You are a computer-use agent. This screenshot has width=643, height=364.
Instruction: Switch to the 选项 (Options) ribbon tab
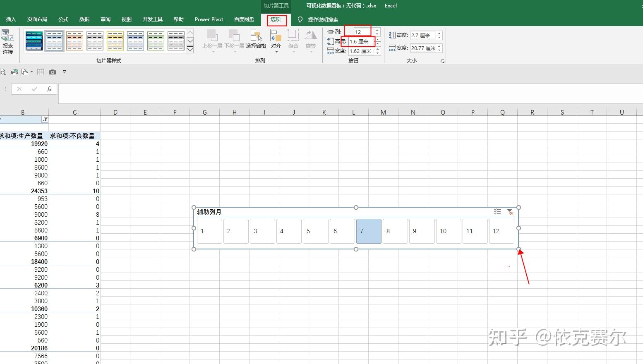click(x=276, y=19)
